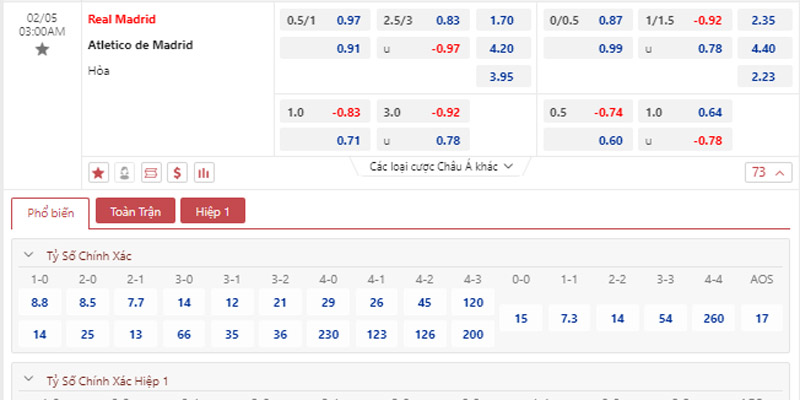Pick AOS any other score at 17

tap(762, 318)
